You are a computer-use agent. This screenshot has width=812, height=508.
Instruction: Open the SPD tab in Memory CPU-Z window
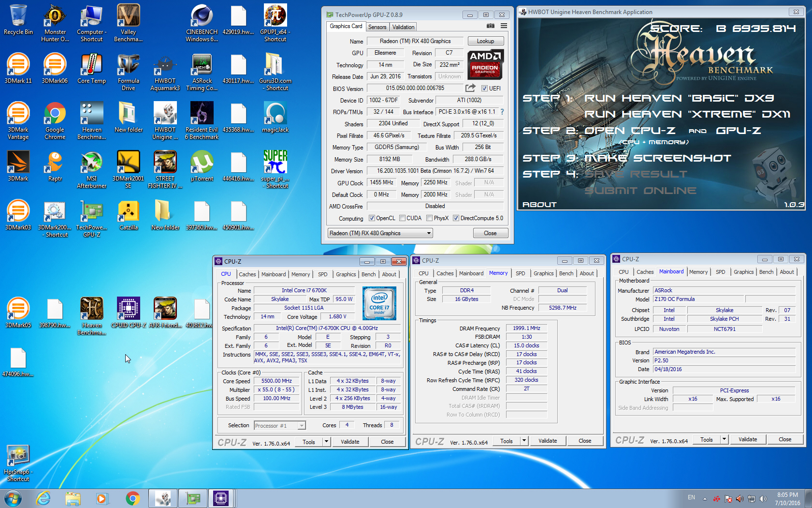point(520,273)
